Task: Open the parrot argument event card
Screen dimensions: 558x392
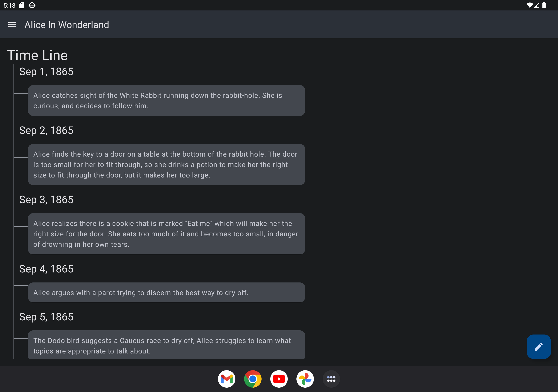Action: tap(166, 292)
